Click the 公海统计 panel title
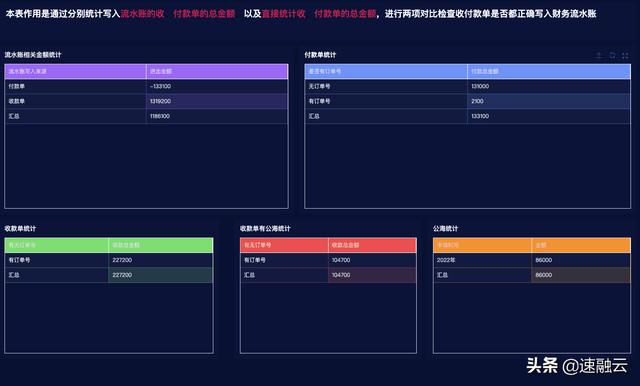Image resolution: width=640 pixels, height=386 pixels. tap(446, 228)
